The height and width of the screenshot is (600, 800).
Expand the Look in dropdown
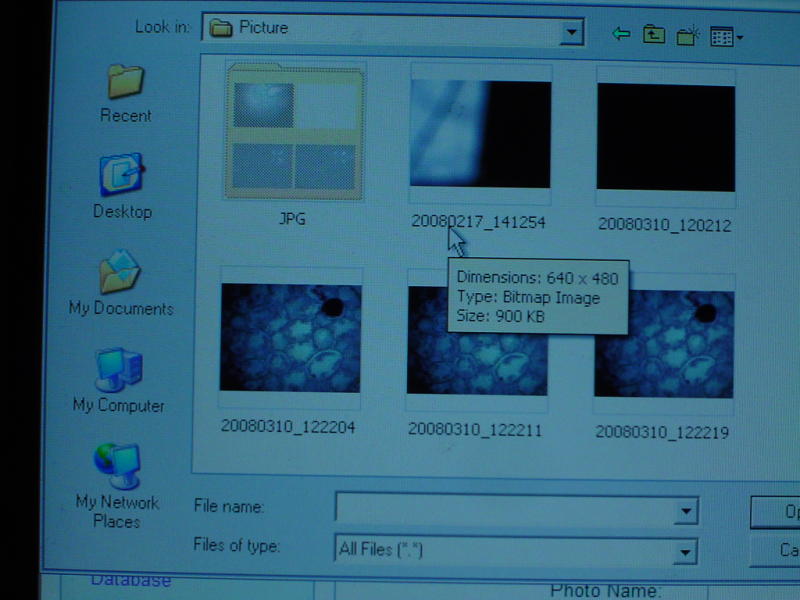coord(571,32)
